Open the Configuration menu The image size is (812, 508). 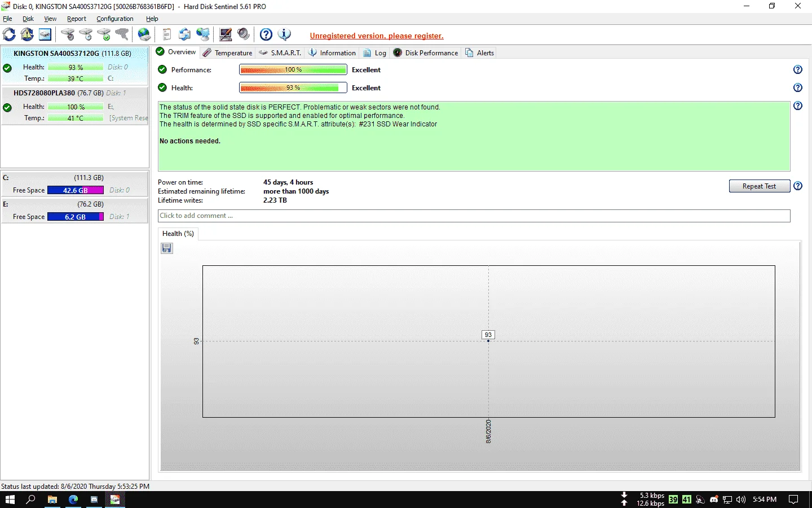tap(115, 19)
